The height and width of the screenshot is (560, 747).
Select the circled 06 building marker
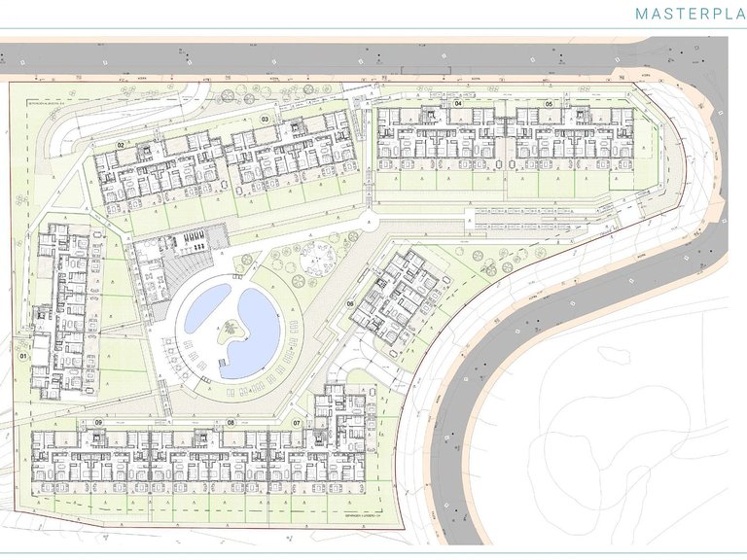350,303
